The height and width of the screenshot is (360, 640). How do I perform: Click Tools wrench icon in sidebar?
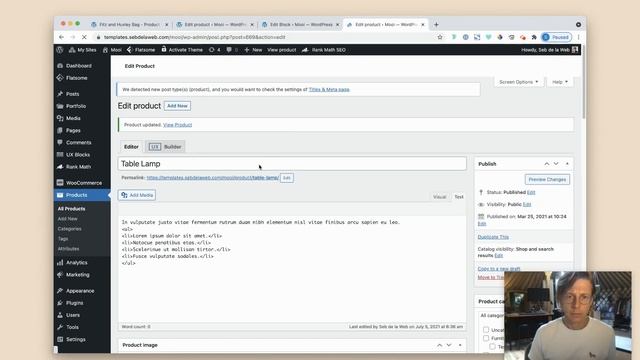(60, 327)
